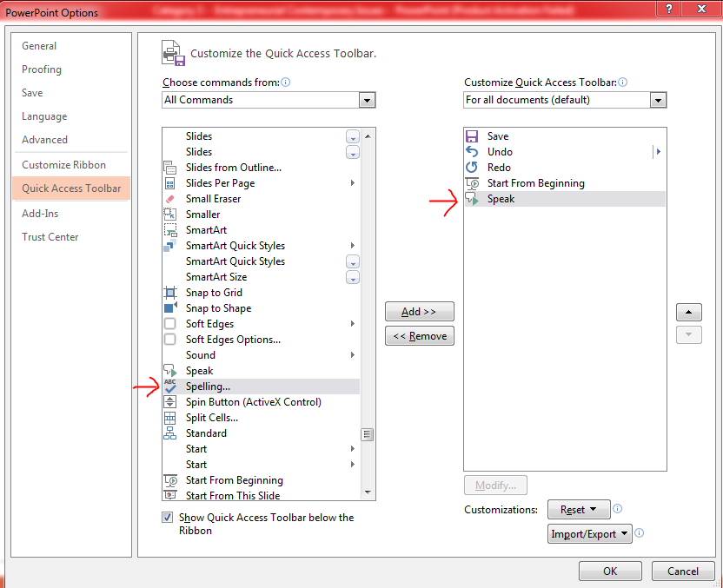Select the Sound command row
Viewport: 723px width, 588px height.
coord(261,355)
